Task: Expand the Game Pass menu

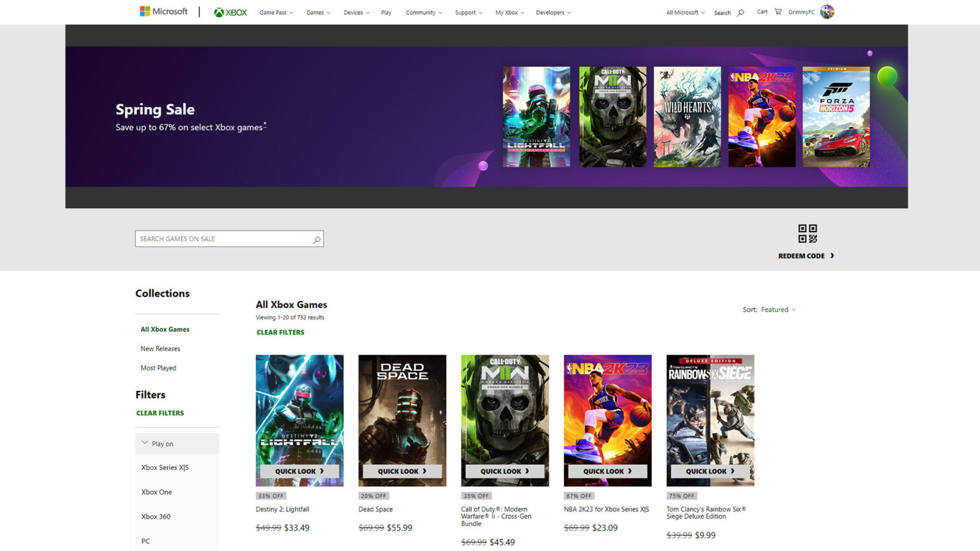Action: (276, 13)
